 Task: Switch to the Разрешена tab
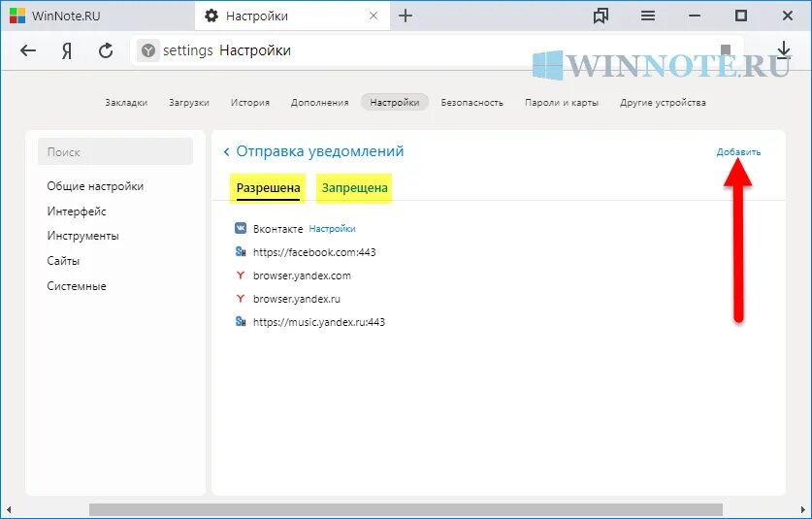coord(268,188)
